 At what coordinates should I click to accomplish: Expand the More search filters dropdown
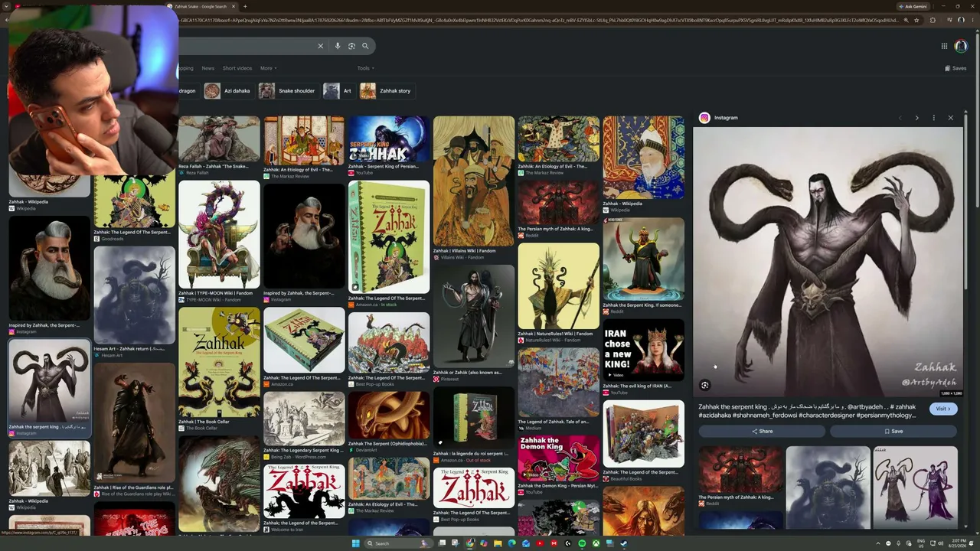pyautogui.click(x=268, y=68)
